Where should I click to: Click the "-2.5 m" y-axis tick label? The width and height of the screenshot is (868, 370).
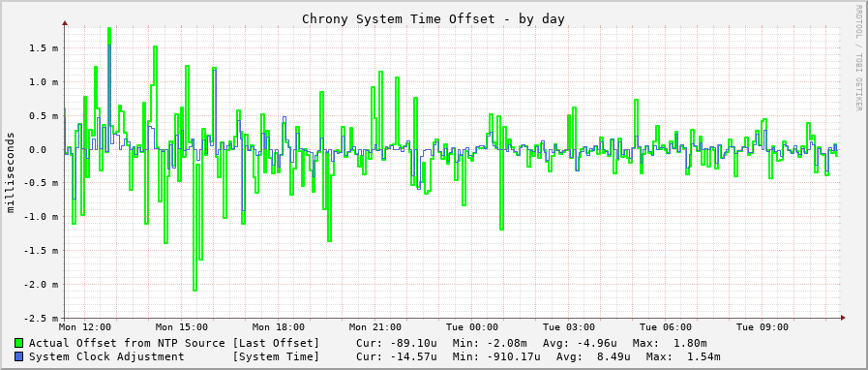click(41, 319)
